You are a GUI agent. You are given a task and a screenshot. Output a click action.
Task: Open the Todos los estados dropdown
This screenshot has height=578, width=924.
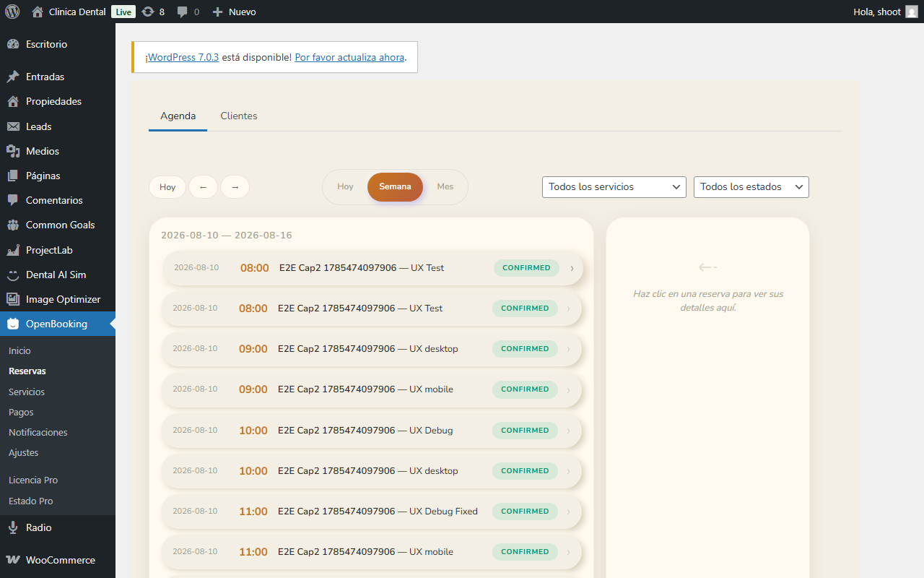click(751, 187)
